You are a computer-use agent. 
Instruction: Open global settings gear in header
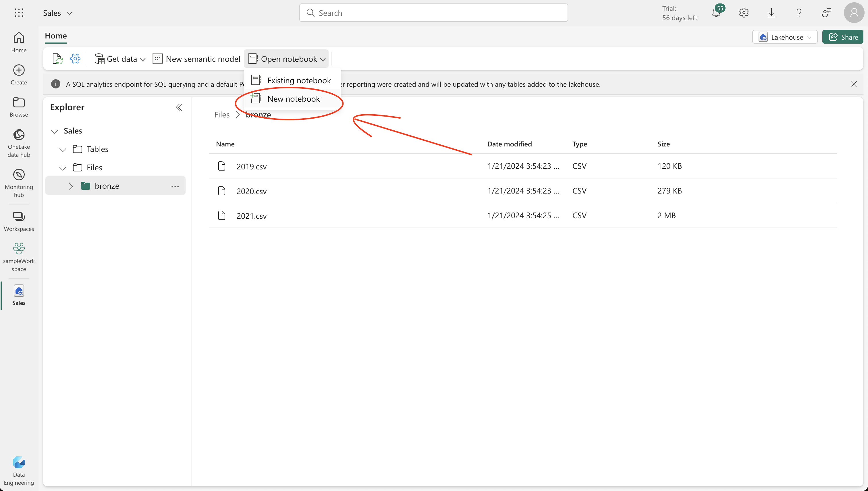pyautogui.click(x=744, y=13)
